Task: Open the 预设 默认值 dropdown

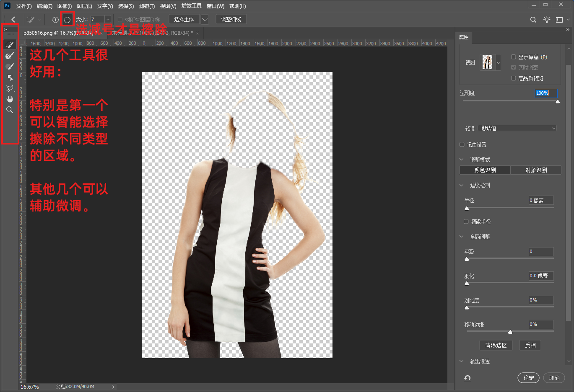Action: point(517,128)
